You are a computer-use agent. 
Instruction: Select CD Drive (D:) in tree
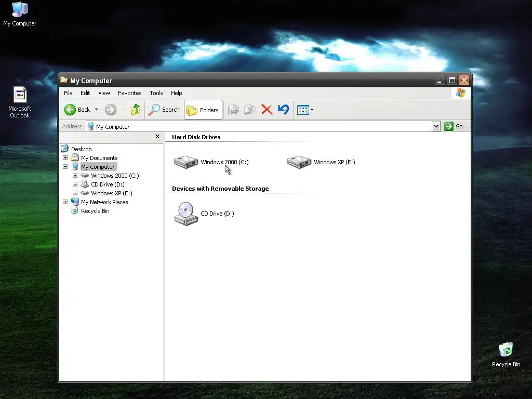(108, 184)
